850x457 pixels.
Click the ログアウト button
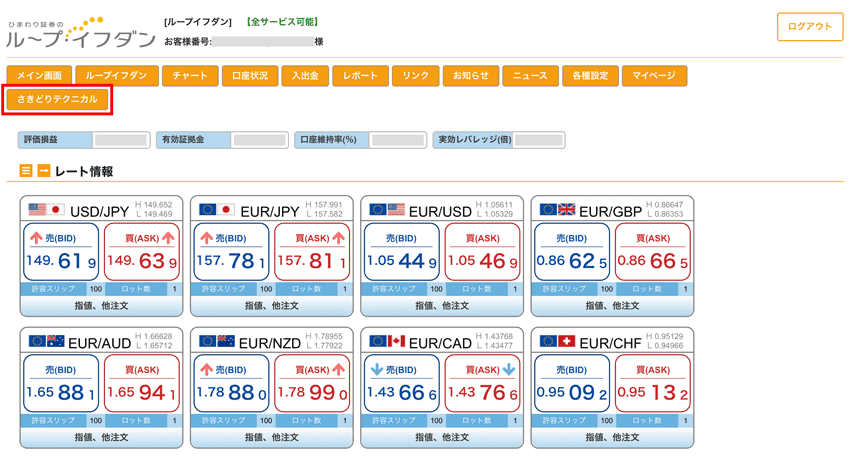(810, 27)
